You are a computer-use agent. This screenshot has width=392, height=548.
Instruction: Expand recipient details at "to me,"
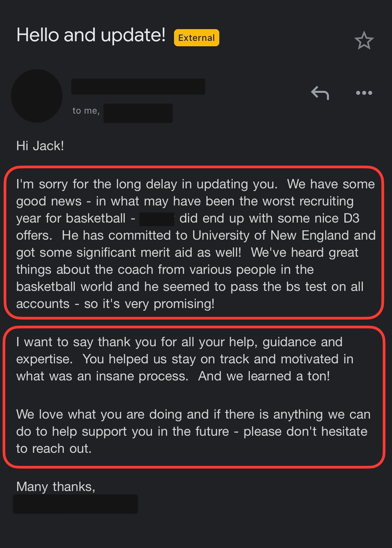[86, 111]
